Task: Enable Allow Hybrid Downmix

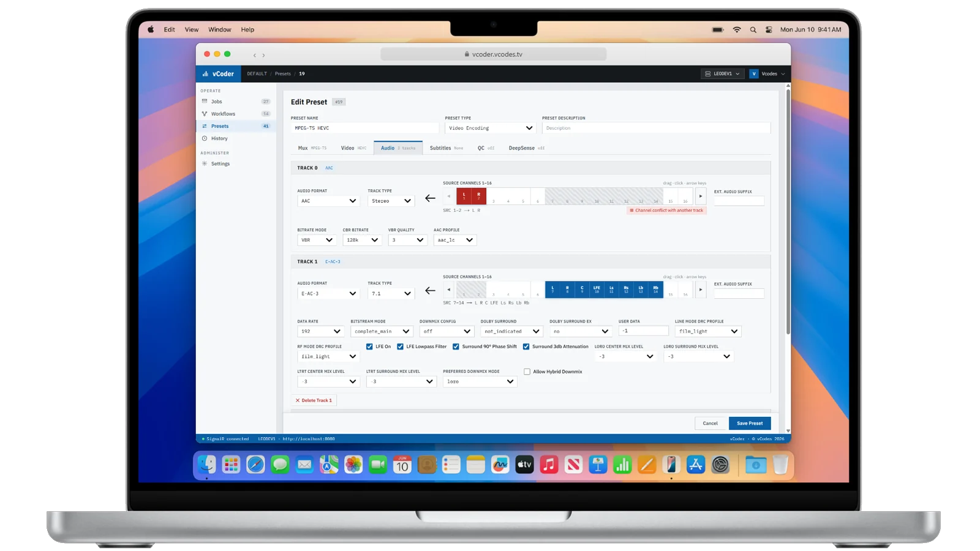Action: tap(527, 372)
